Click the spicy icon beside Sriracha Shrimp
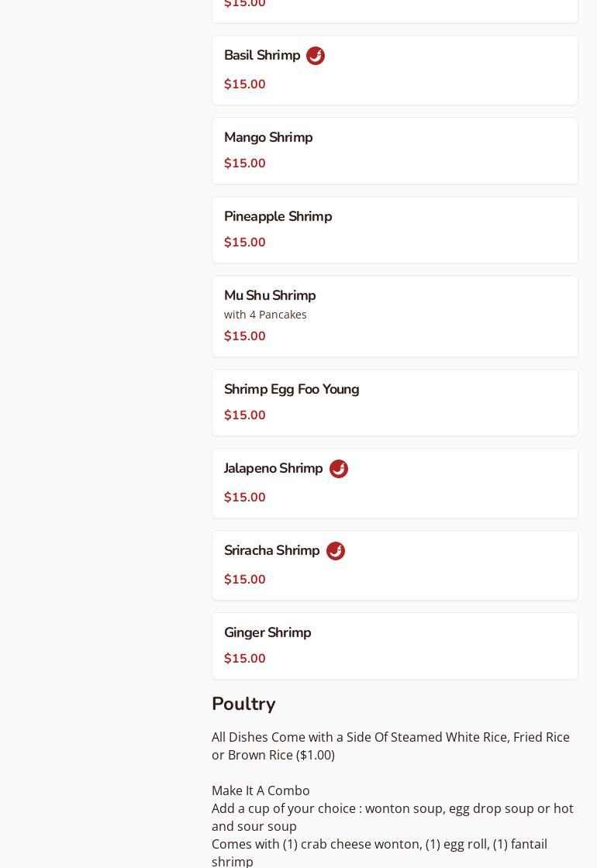The image size is (597, 868). point(336,551)
